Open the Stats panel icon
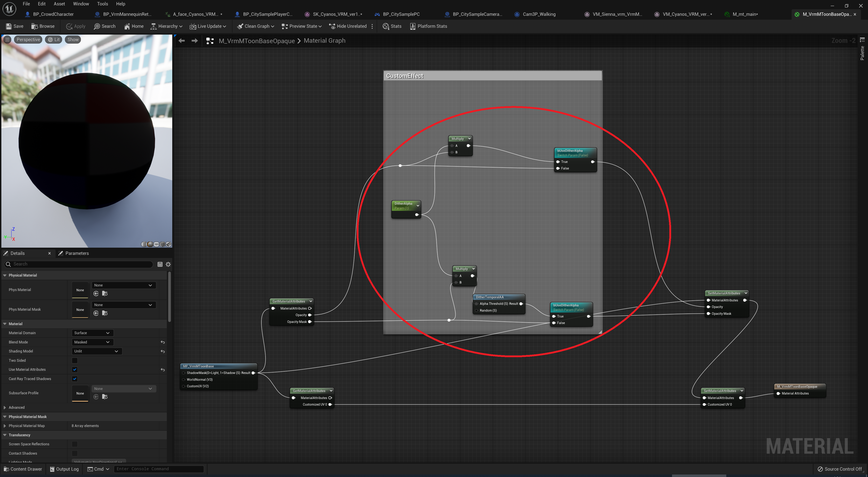The height and width of the screenshot is (477, 868). (386, 26)
